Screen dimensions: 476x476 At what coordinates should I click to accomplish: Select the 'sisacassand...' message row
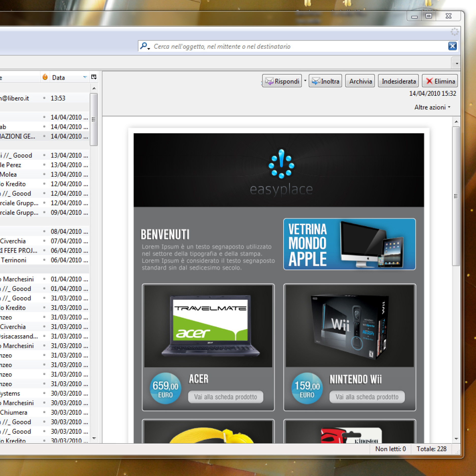pos(44,336)
